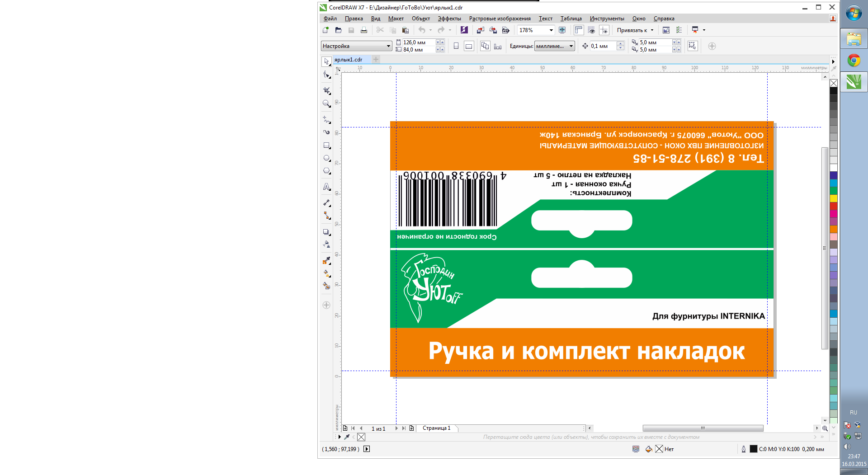Select the Freehand drawing tool
The height and width of the screenshot is (475, 868).
click(326, 120)
